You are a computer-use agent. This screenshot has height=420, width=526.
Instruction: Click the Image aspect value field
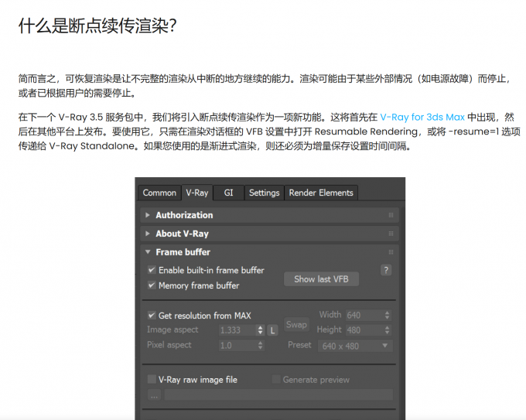(x=237, y=330)
